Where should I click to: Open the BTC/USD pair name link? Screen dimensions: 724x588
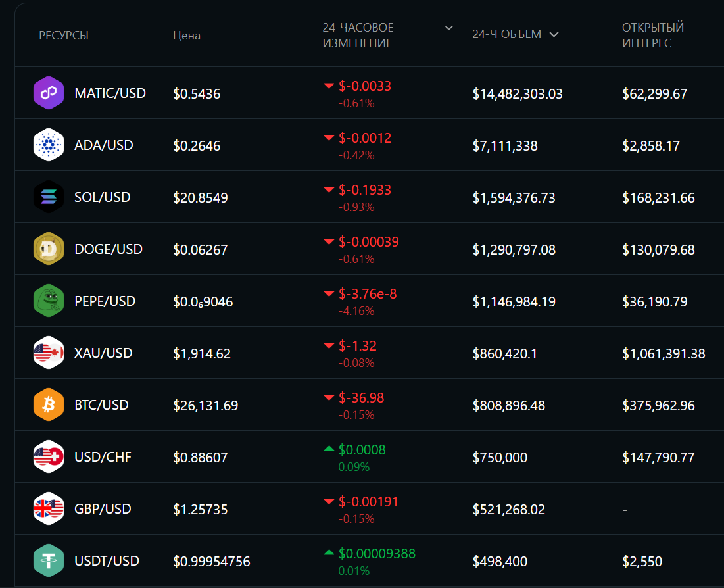tap(102, 405)
